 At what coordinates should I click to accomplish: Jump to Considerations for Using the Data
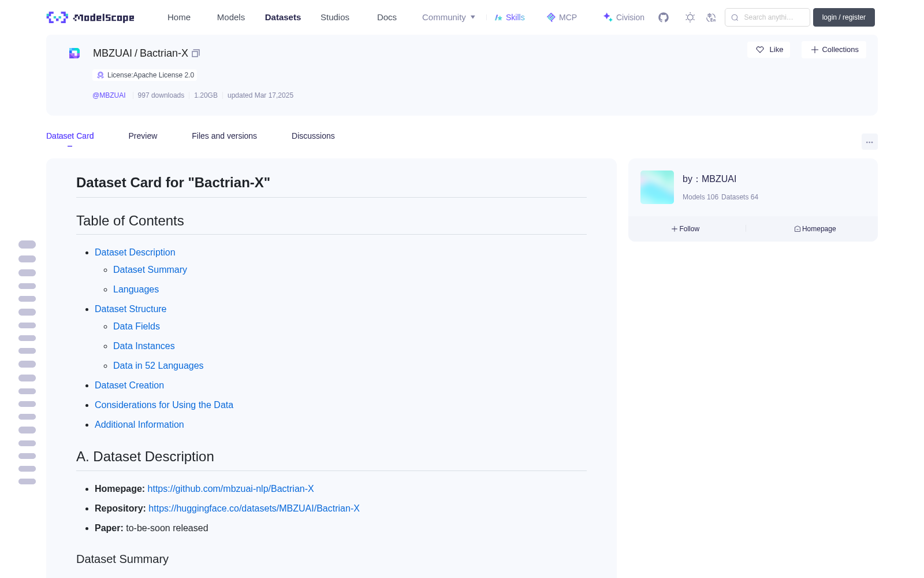[164, 405]
